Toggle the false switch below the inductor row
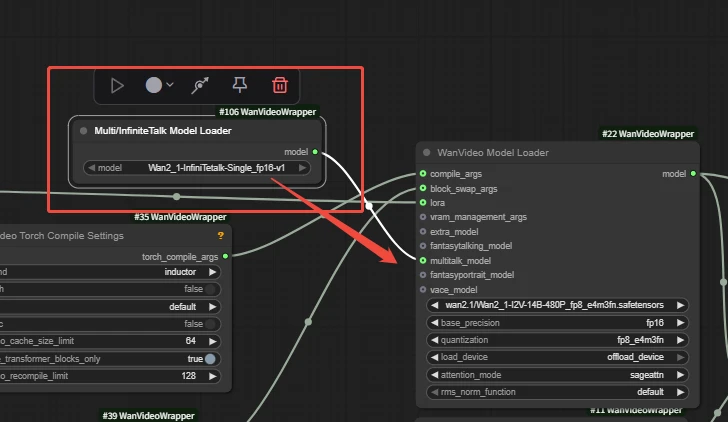This screenshot has width=728, height=422. (211, 289)
